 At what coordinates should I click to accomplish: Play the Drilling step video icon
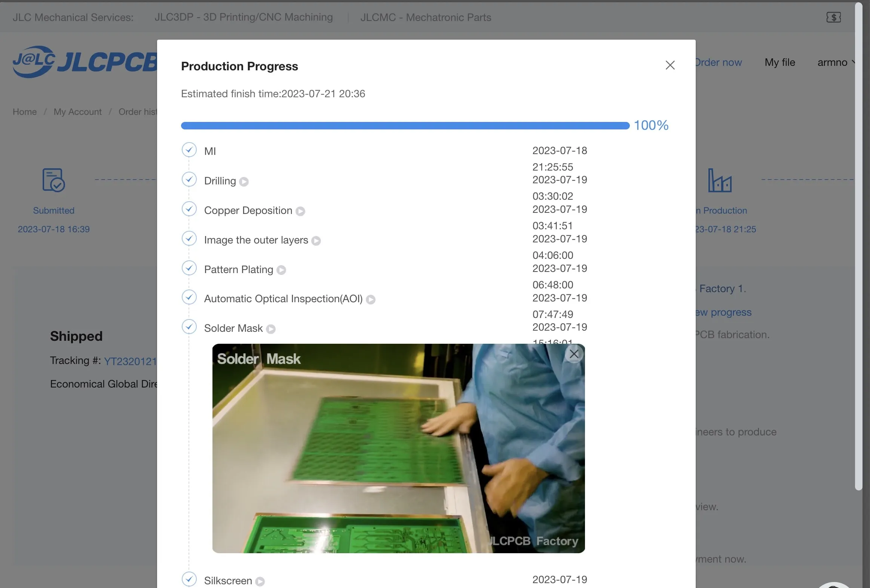[x=244, y=181]
